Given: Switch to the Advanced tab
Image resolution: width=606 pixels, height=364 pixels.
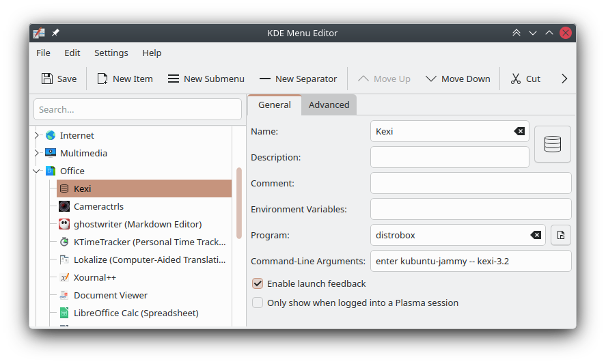Looking at the screenshot, I should 329,104.
